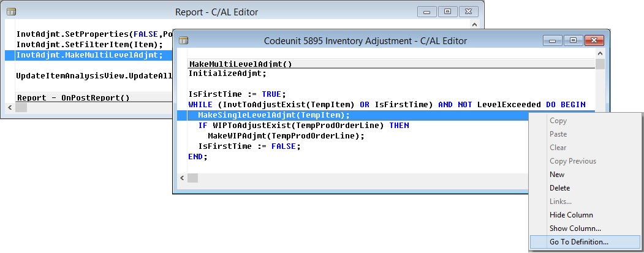The height and width of the screenshot is (253, 644).
Task: Minimize the Report C/AL Editor window
Action: [x=427, y=12]
